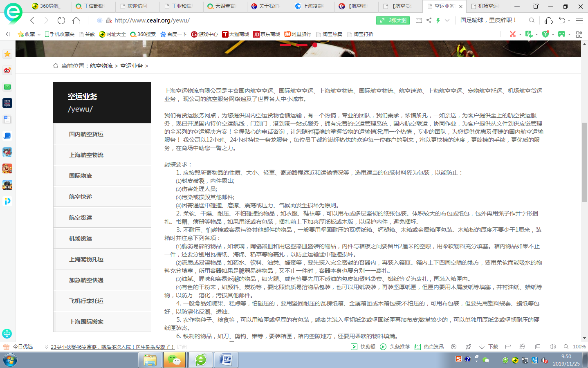Select 国际物流 in side menu
The height and width of the screenshot is (368, 588).
click(x=102, y=175)
